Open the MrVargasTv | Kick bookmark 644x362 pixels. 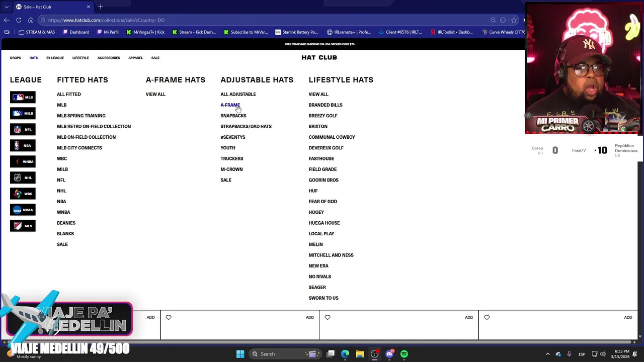coord(145,32)
